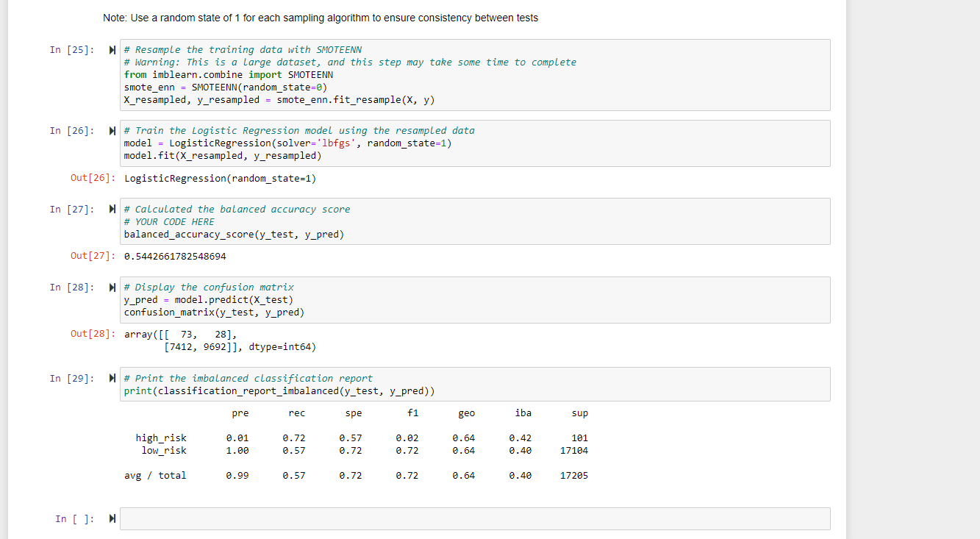
Task: Run the imbalanced classification report cell
Action: (112, 379)
